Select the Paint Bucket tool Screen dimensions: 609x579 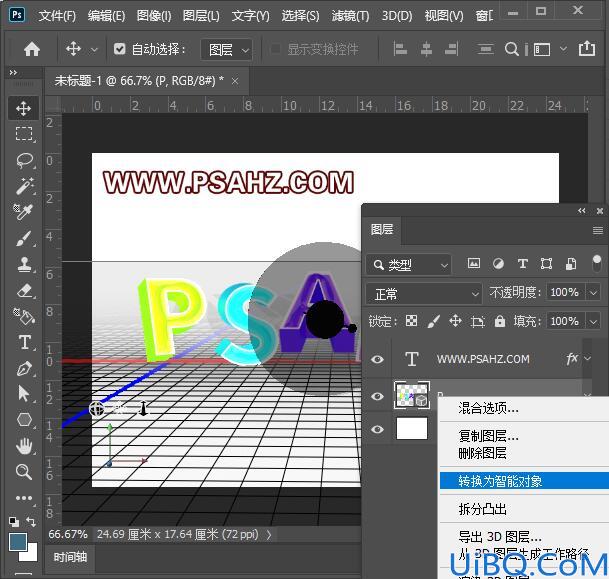(x=24, y=316)
